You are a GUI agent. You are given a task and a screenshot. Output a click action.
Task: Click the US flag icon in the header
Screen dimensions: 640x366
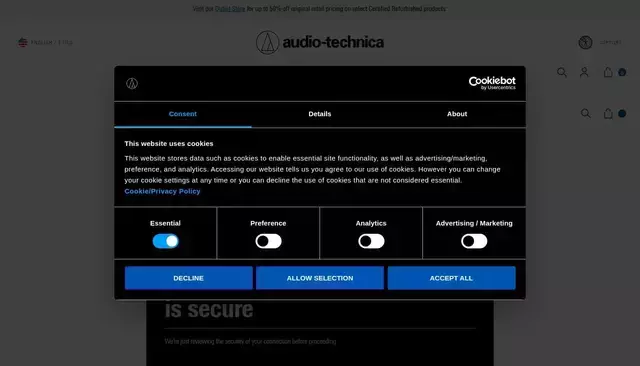point(22,42)
